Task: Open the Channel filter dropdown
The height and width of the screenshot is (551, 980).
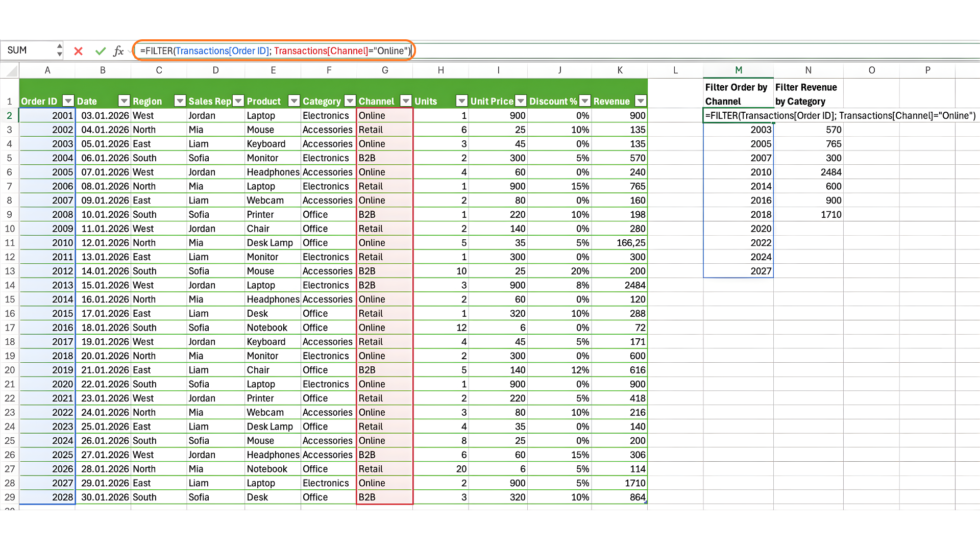Action: 406,101
